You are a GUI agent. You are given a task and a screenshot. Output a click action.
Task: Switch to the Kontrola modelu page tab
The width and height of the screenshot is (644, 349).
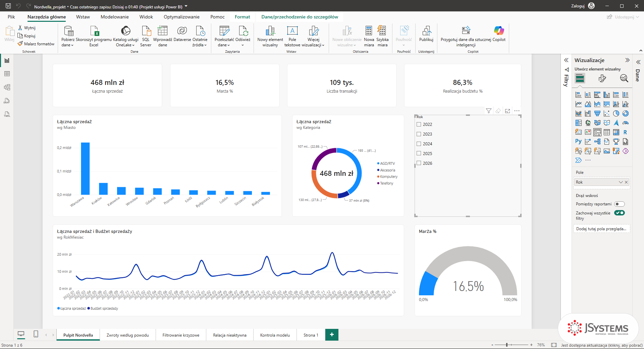pos(275,335)
